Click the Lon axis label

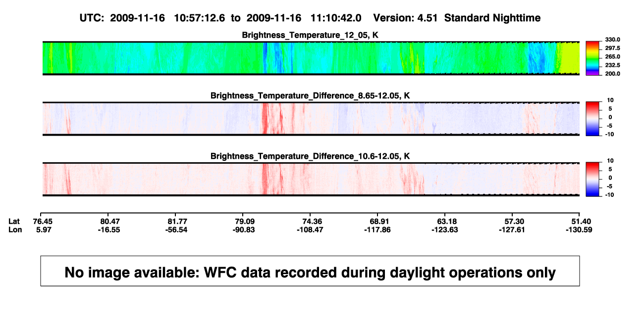[x=15, y=230]
